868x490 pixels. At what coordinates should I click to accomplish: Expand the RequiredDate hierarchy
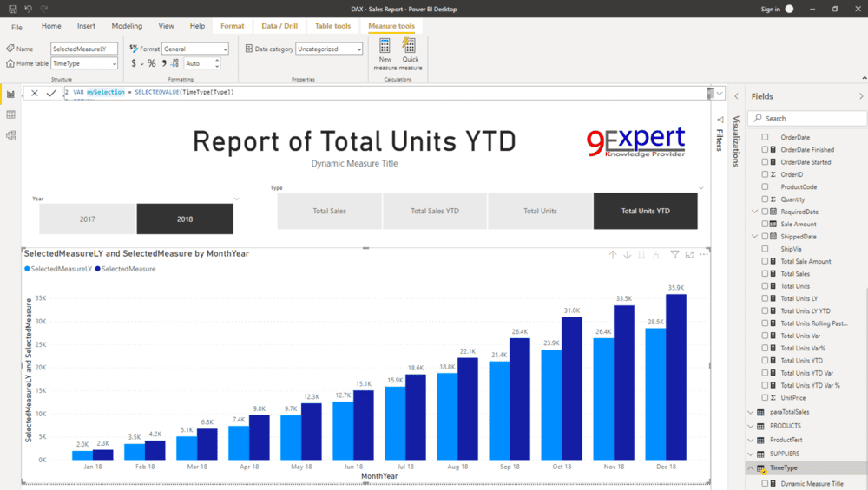point(754,212)
